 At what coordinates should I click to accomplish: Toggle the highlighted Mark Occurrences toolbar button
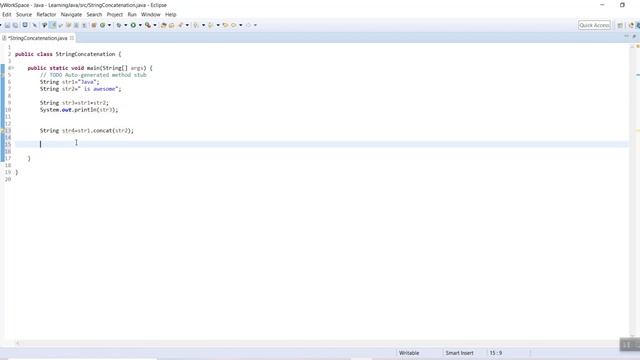pyautogui.click(x=53, y=25)
